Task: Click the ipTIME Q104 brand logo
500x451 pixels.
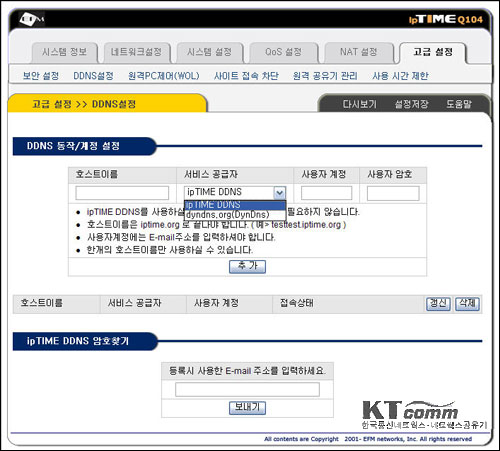Action: click(446, 19)
